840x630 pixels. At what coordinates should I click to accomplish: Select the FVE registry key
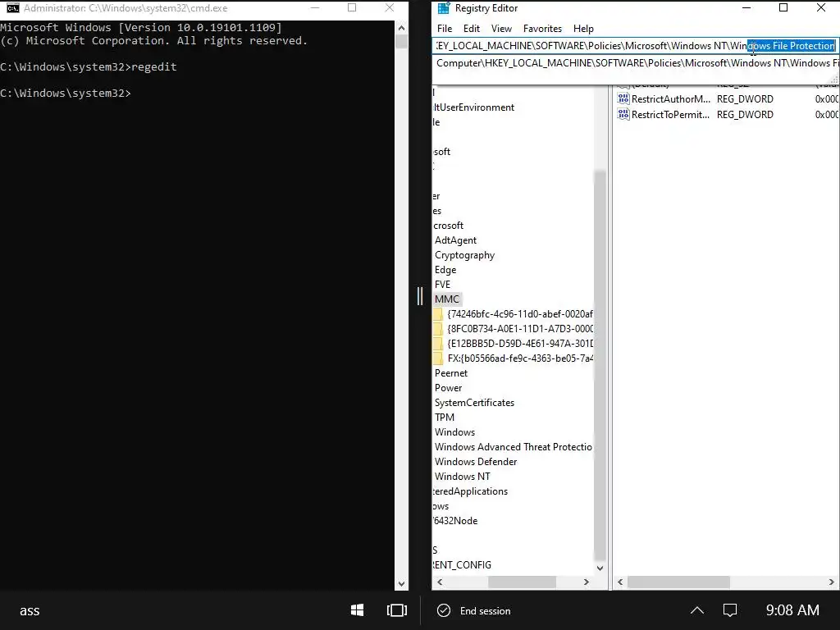[x=442, y=285]
